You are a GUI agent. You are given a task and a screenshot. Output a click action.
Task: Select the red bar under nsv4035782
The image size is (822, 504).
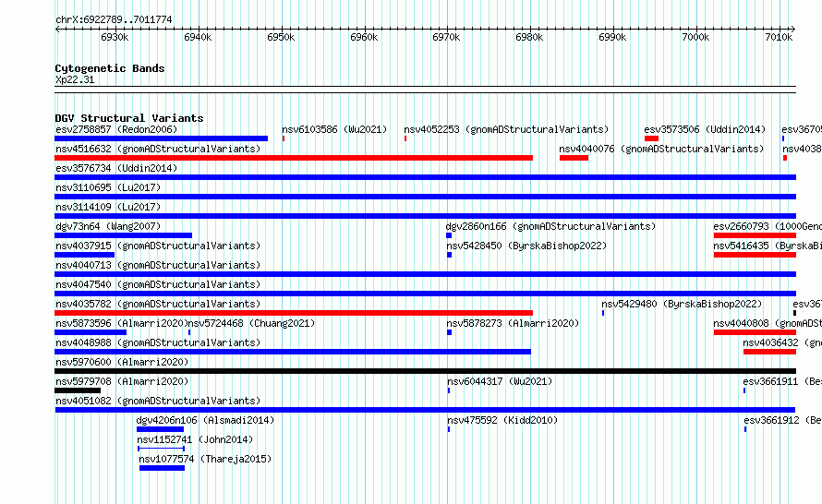[294, 313]
